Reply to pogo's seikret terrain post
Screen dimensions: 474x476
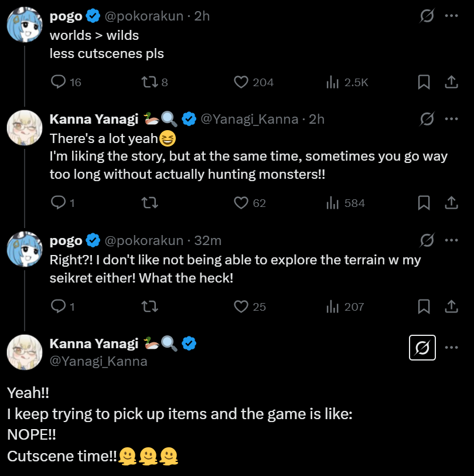[59, 306]
